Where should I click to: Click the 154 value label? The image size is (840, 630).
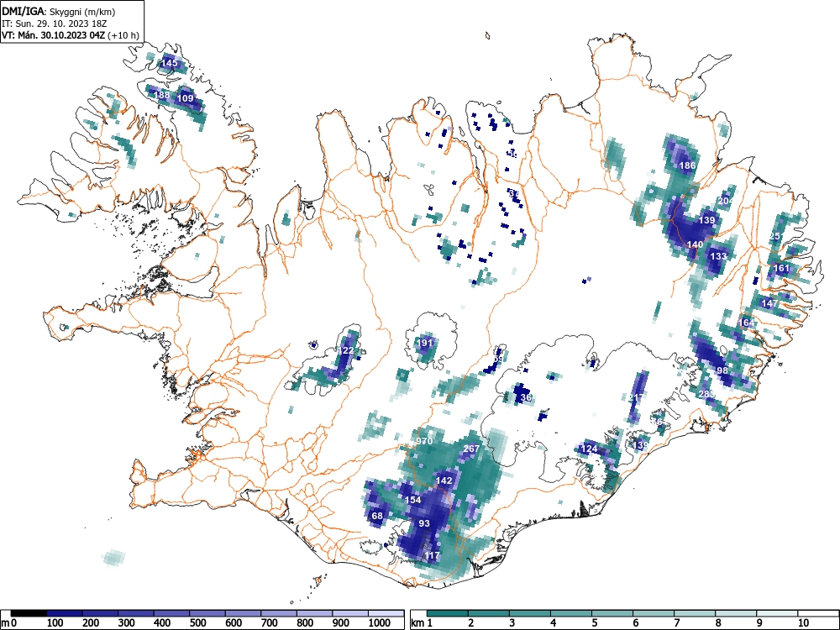[x=412, y=500]
